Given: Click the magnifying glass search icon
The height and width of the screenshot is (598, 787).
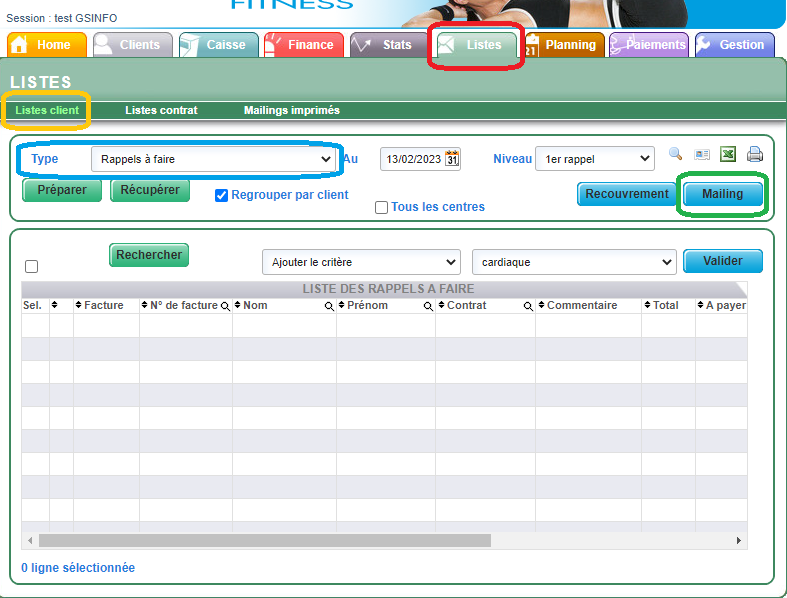Looking at the screenshot, I should 675,154.
